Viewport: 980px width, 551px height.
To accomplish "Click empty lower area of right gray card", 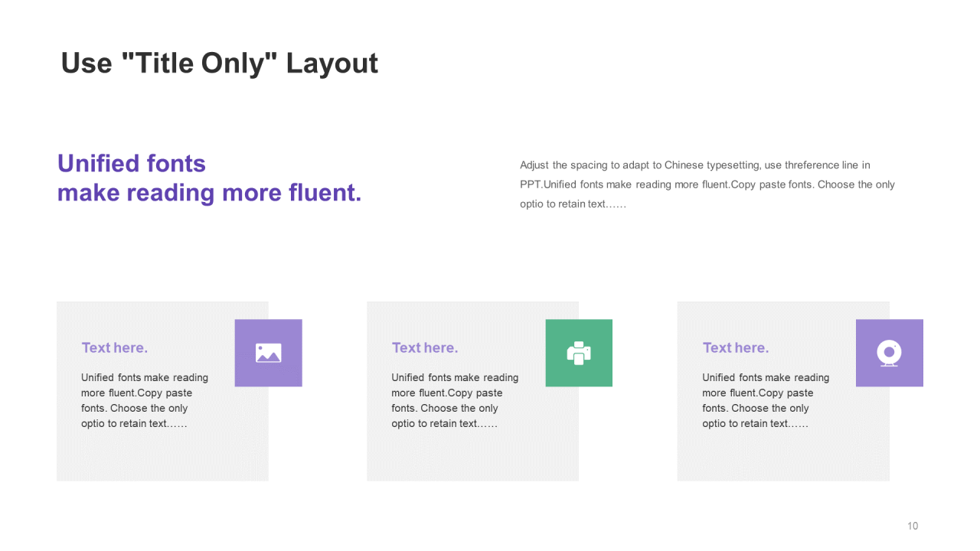I will point(783,458).
